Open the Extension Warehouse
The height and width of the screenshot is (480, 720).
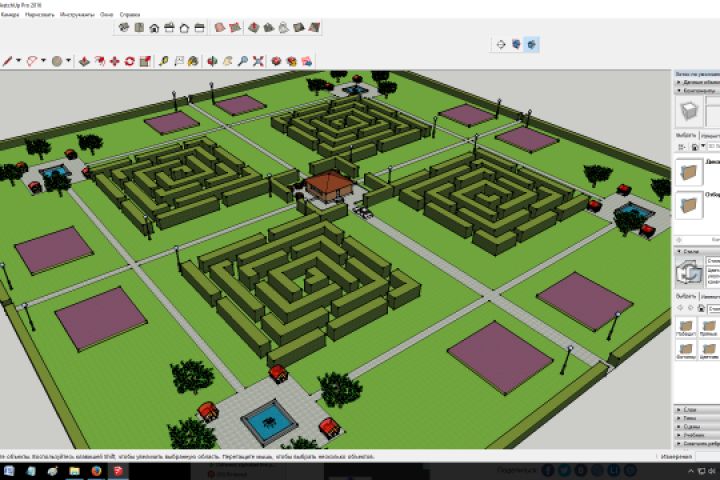tap(292, 61)
